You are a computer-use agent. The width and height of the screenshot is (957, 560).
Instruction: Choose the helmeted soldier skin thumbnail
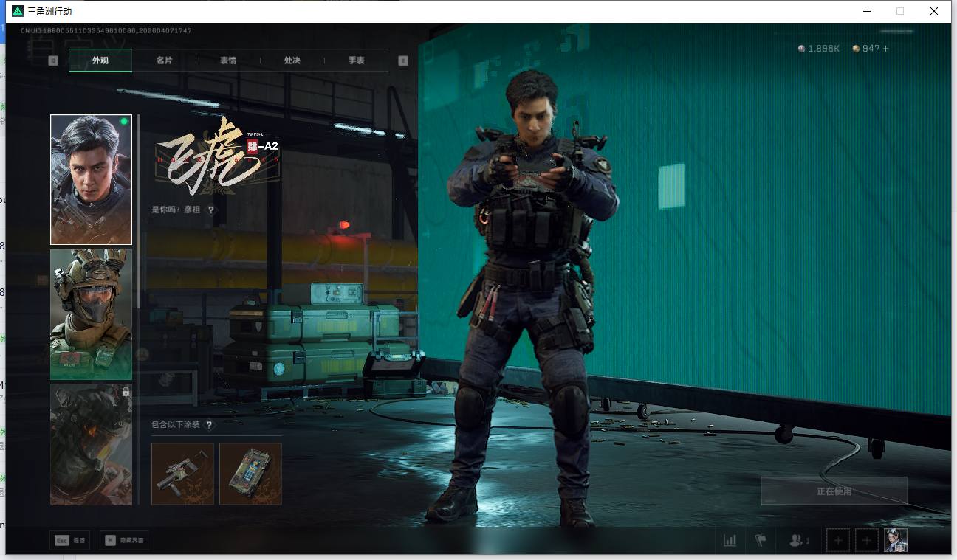pyautogui.click(x=91, y=314)
